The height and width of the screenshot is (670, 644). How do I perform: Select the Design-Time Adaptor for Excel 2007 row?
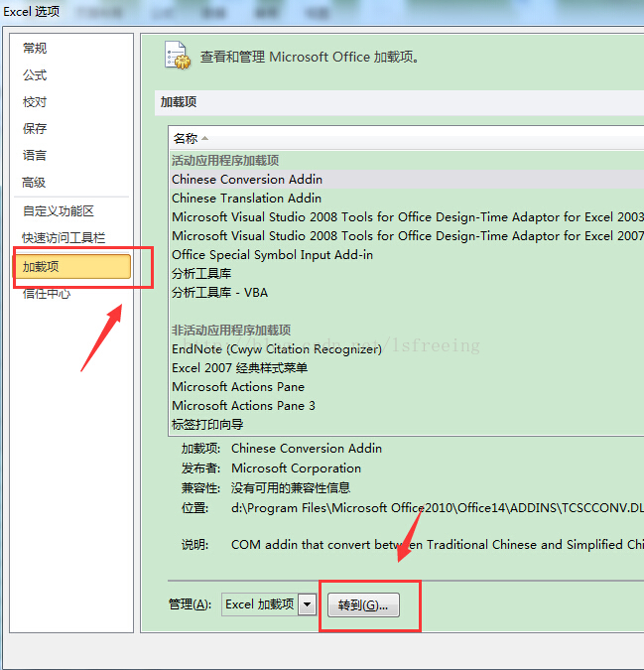point(407,236)
